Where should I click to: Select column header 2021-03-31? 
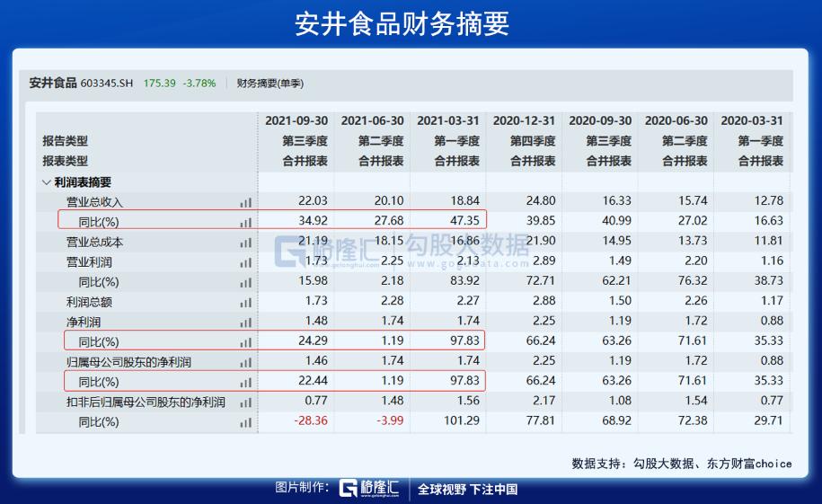tap(448, 120)
